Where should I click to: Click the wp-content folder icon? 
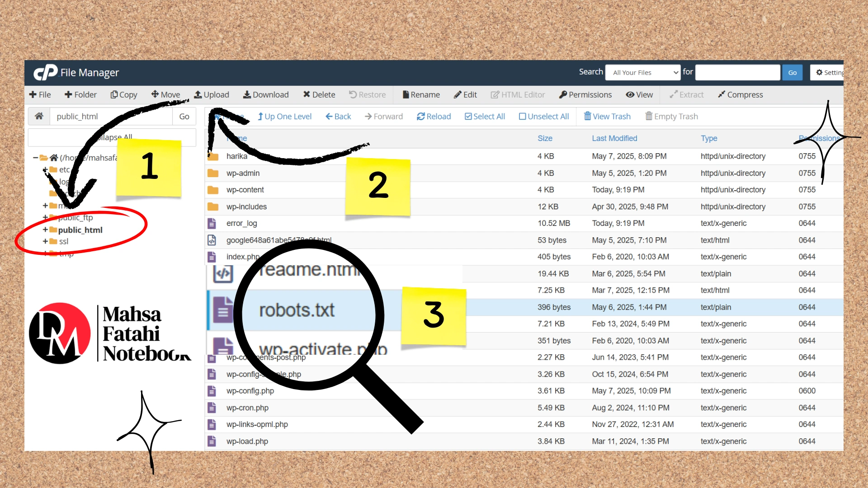[x=213, y=190]
